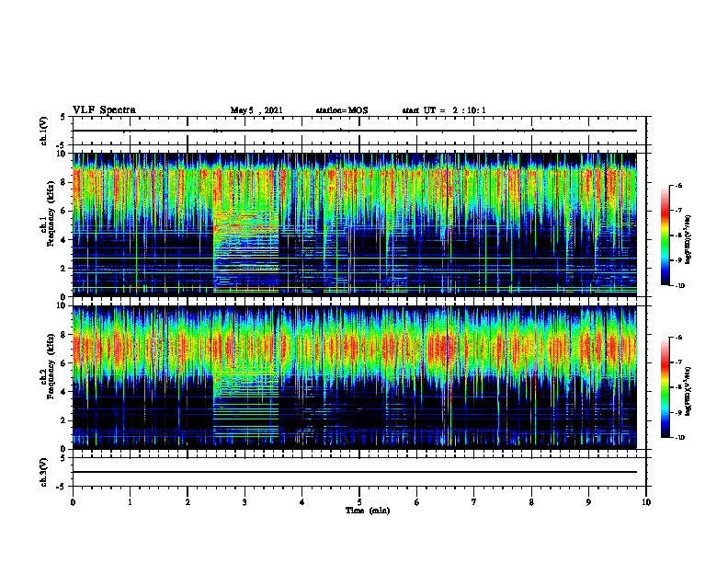Click the "Time (min)" axis label
Screen dimensions: 728x563
click(368, 511)
